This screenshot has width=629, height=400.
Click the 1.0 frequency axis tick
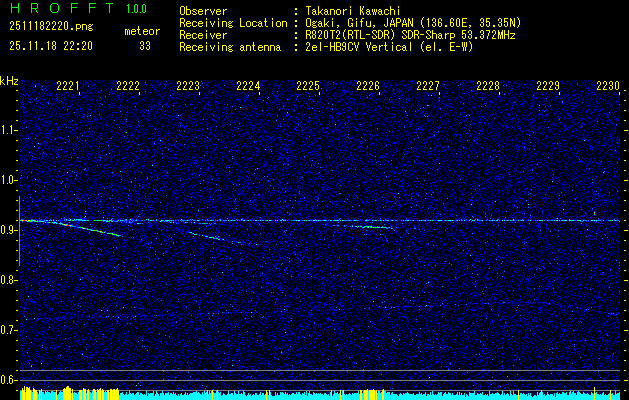click(9, 180)
